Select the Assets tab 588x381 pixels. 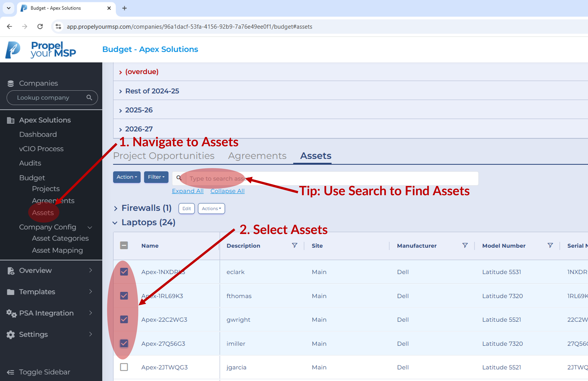point(316,156)
